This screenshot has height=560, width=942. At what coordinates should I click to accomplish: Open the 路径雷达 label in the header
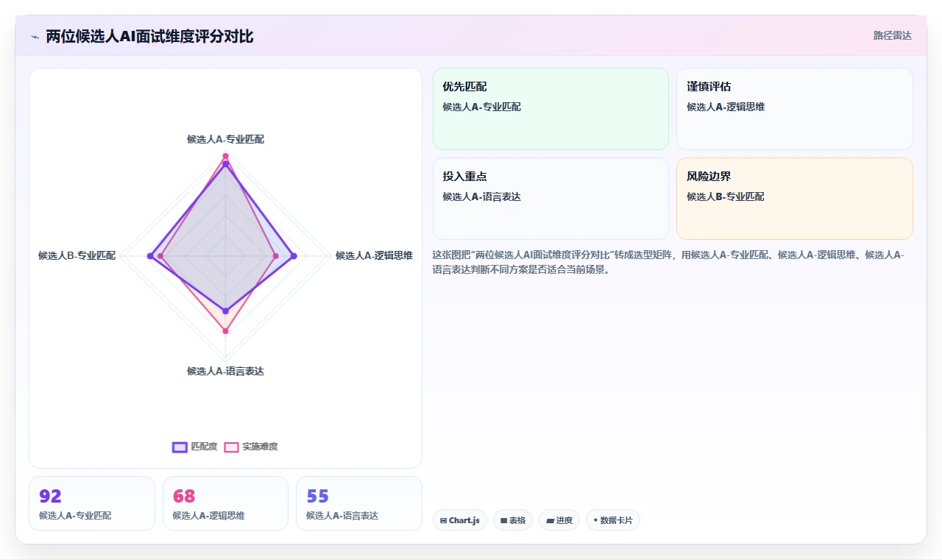coord(892,35)
